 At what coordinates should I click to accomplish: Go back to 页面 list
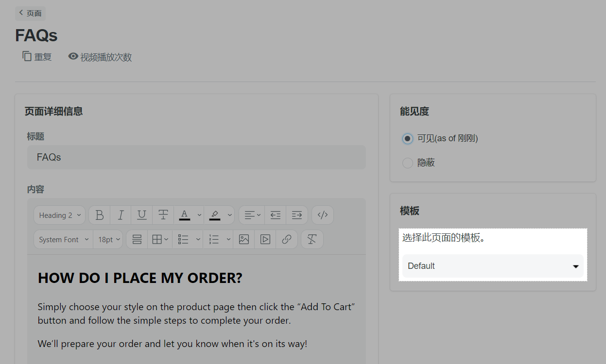point(30,13)
